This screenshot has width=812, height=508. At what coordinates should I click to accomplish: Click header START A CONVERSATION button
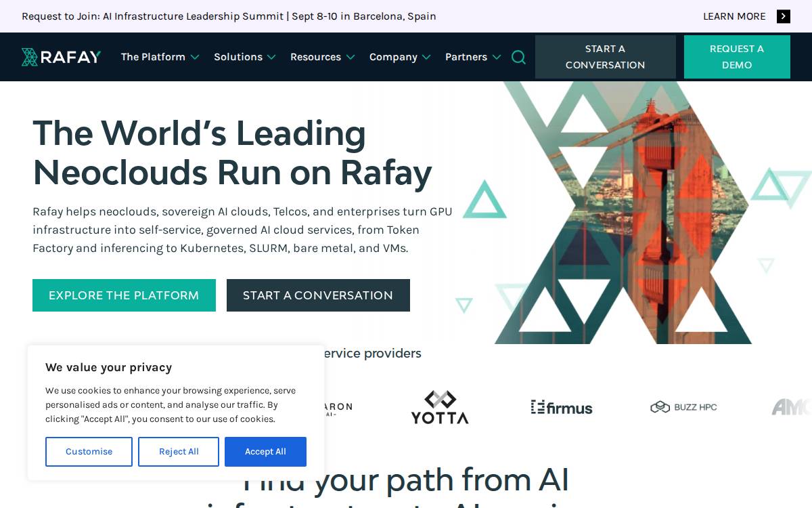click(x=606, y=57)
